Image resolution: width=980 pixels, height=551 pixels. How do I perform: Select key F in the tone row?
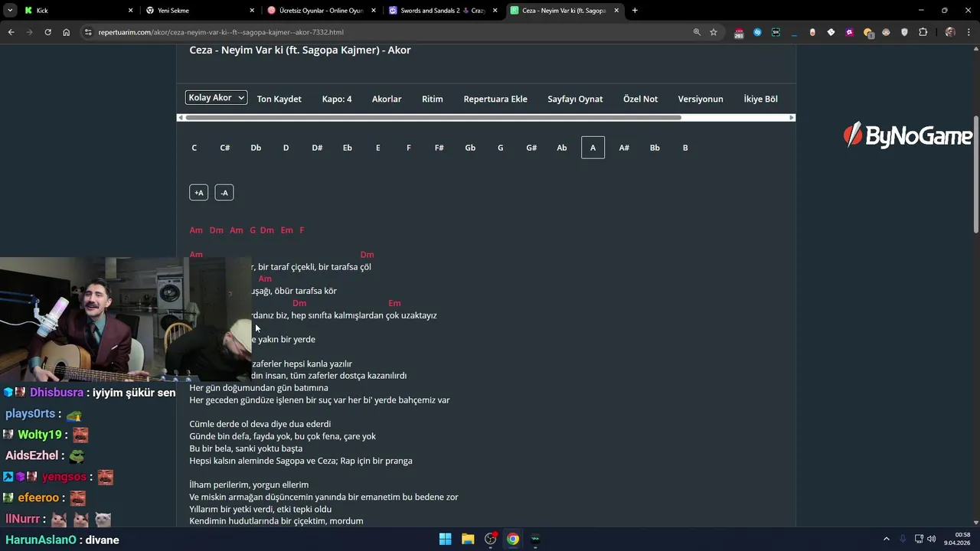pos(409,148)
